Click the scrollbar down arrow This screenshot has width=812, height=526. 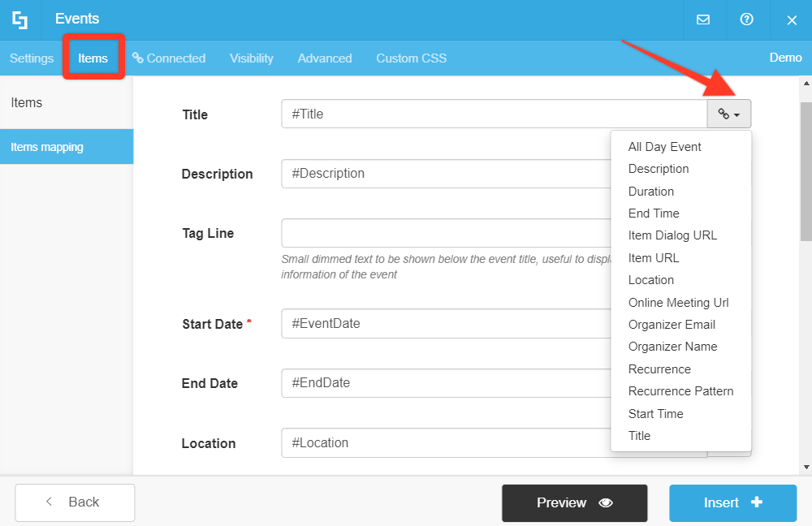(x=806, y=467)
